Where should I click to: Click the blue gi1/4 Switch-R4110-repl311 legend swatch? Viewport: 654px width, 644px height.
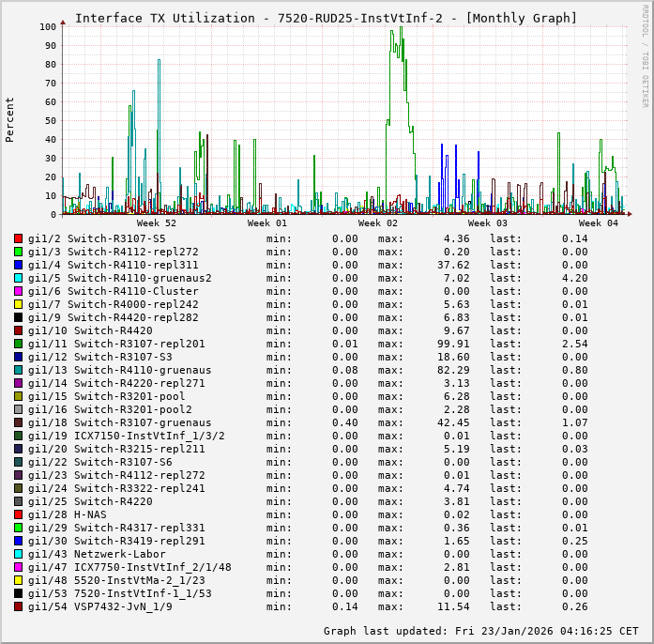(18, 265)
